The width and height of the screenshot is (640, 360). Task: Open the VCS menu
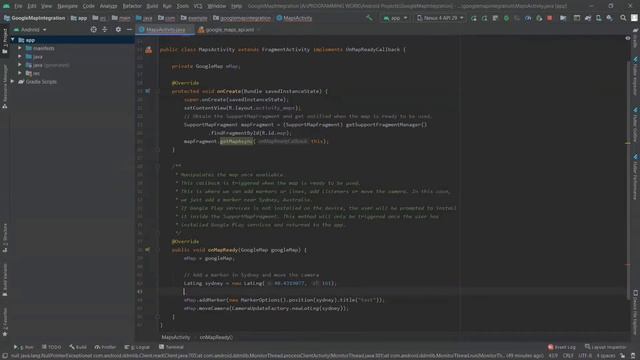point(198,6)
